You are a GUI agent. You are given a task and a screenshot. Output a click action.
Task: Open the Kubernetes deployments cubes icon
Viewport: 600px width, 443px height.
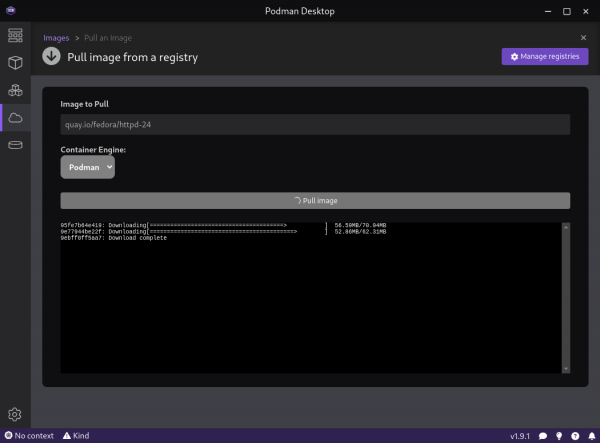[x=15, y=90]
